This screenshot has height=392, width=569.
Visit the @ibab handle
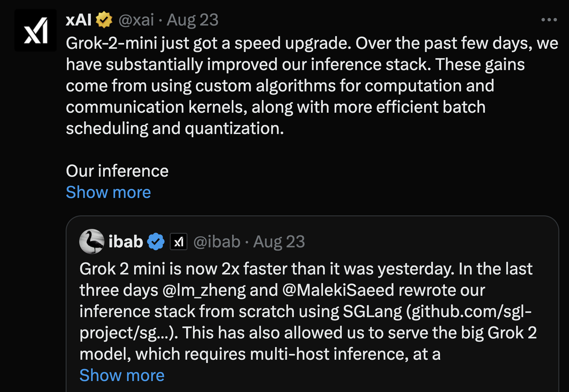[x=217, y=242]
